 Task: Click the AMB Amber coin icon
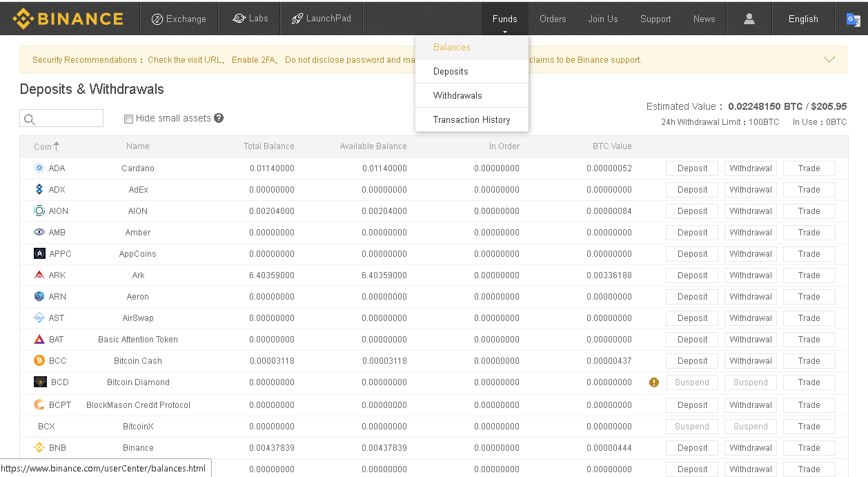pyautogui.click(x=39, y=232)
